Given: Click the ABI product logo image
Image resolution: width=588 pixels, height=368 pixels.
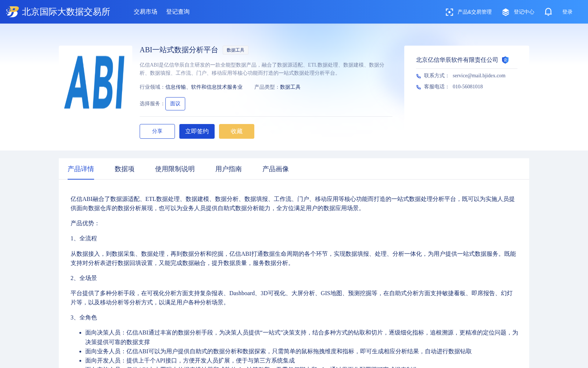Looking at the screenshot, I should coord(96,82).
